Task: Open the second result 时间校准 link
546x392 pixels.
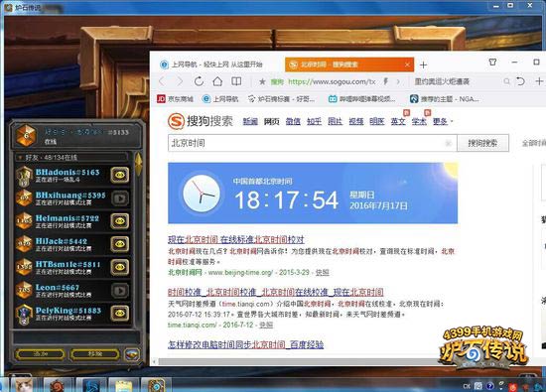Action: (x=275, y=292)
